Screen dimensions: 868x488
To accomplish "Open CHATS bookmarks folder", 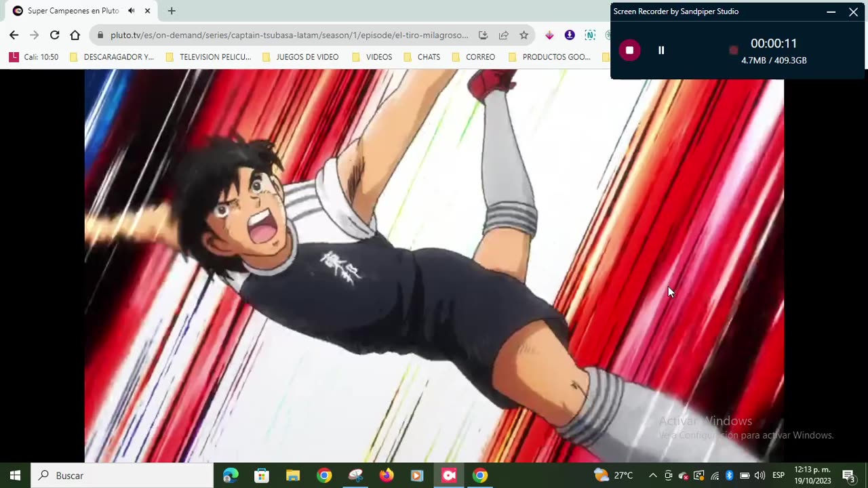I will pyautogui.click(x=421, y=57).
